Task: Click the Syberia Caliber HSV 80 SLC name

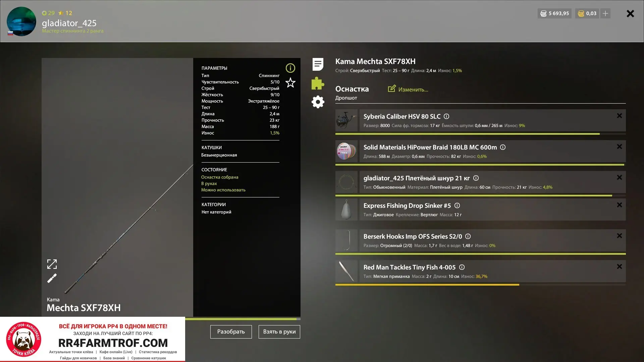Action: (x=402, y=116)
